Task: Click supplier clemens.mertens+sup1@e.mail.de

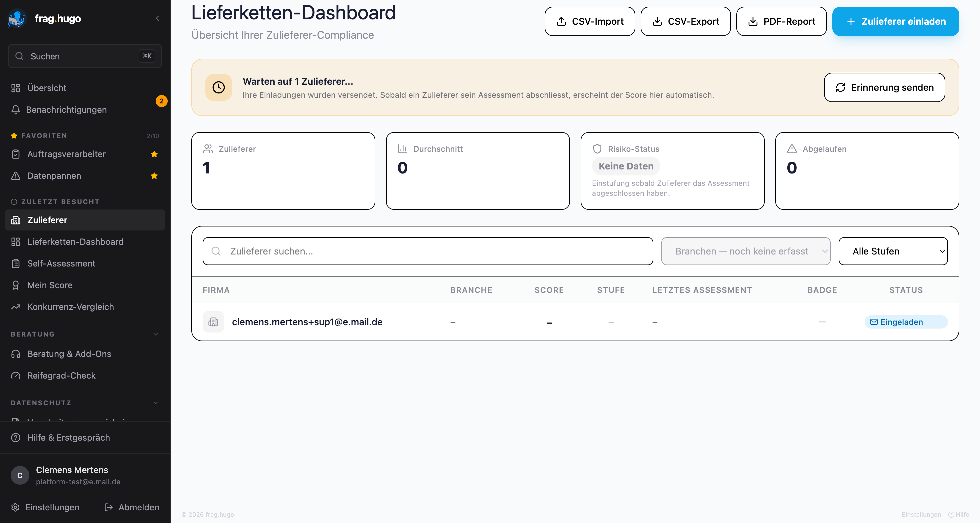Action: point(307,322)
